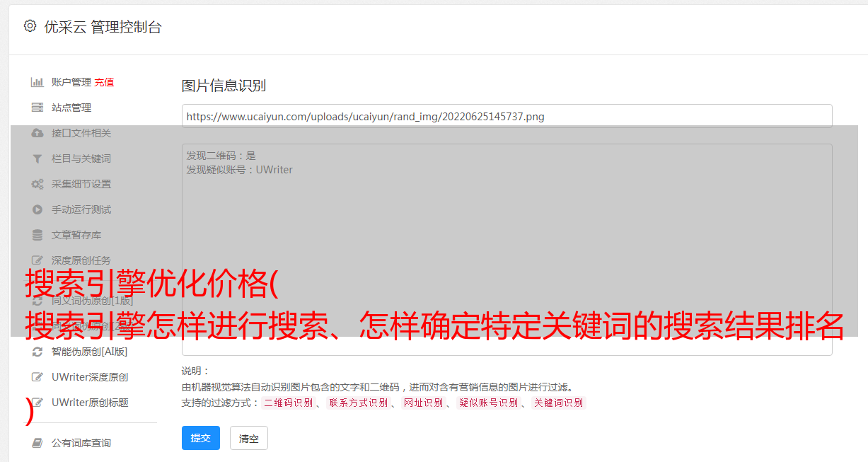The width and height of the screenshot is (868, 462).
Task: Click the refresh icon for 智能伪原创[AI版]
Action: pos(37,352)
